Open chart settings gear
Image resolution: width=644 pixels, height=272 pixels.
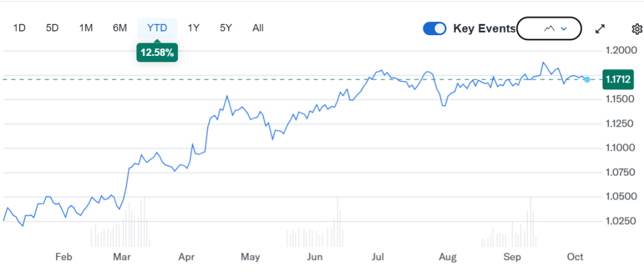(x=636, y=29)
